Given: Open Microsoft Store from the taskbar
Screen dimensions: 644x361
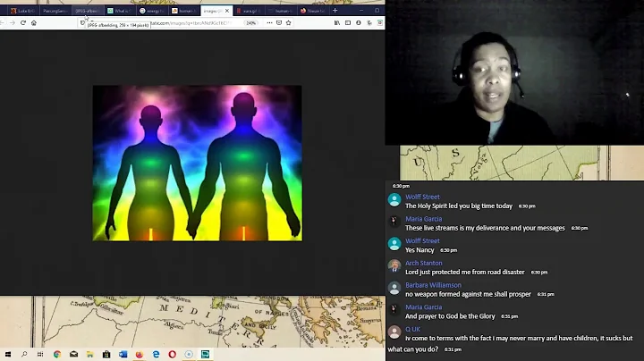Looking at the screenshot, I should [106, 354].
